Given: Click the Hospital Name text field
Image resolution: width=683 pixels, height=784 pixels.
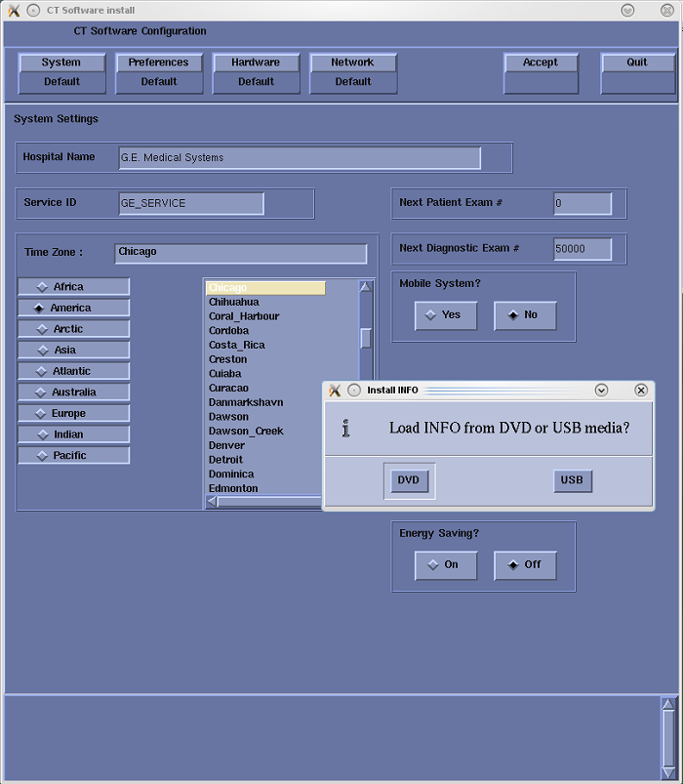Looking at the screenshot, I should 300,157.
